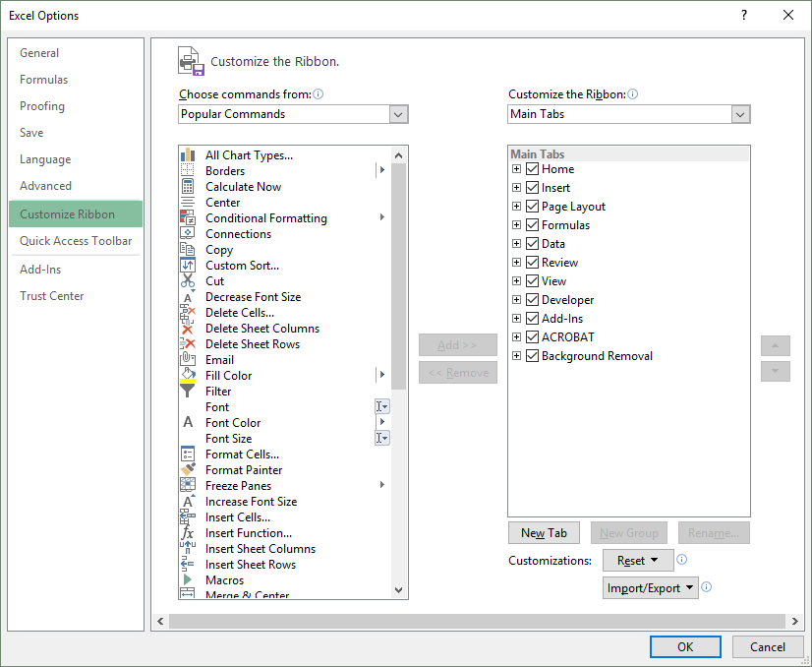Toggle the Developer tab checkbox
This screenshot has height=667, width=812.
532,299
